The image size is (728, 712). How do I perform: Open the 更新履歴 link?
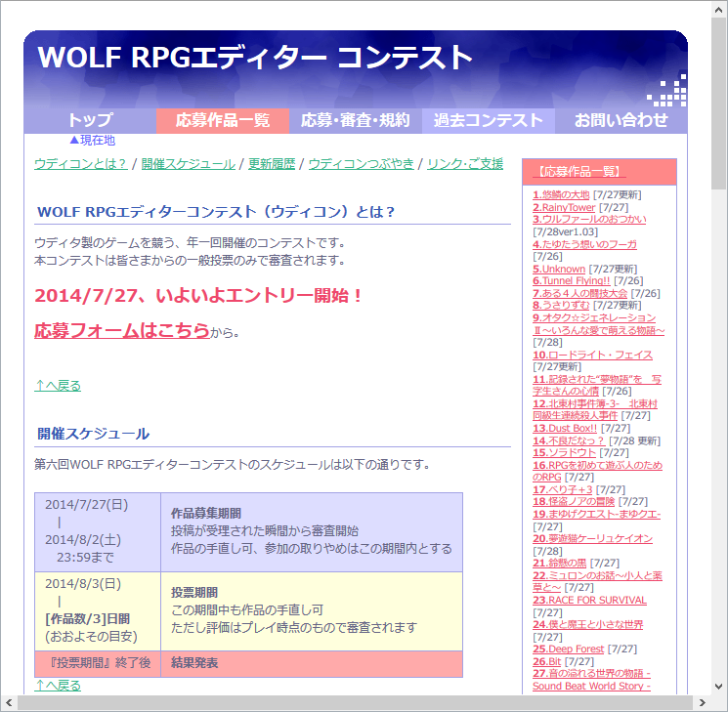272,164
